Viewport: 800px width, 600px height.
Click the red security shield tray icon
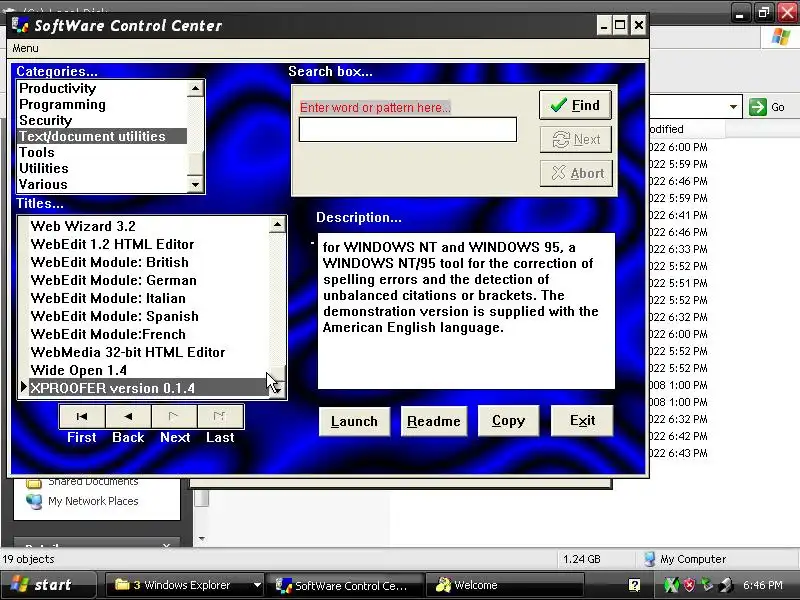tap(689, 585)
